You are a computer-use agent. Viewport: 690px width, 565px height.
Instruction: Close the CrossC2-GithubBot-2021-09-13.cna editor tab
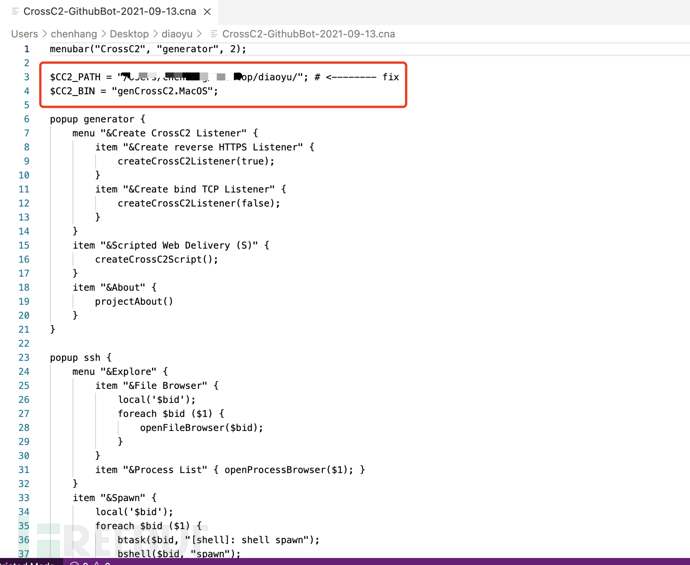pos(207,12)
